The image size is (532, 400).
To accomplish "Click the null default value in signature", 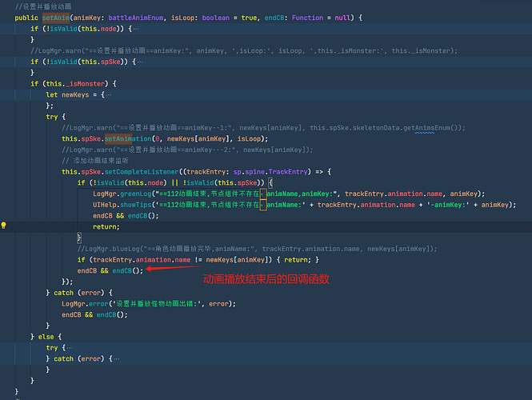I will (342, 18).
